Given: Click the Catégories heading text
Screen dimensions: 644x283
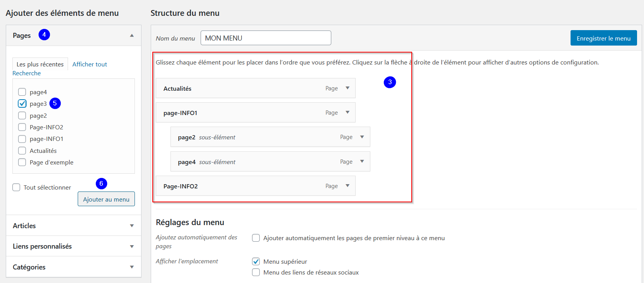Looking at the screenshot, I should point(29,267).
